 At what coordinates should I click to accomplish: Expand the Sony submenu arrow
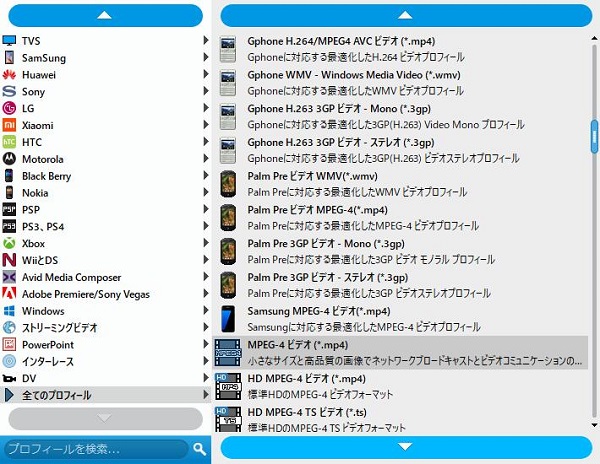[x=206, y=91]
